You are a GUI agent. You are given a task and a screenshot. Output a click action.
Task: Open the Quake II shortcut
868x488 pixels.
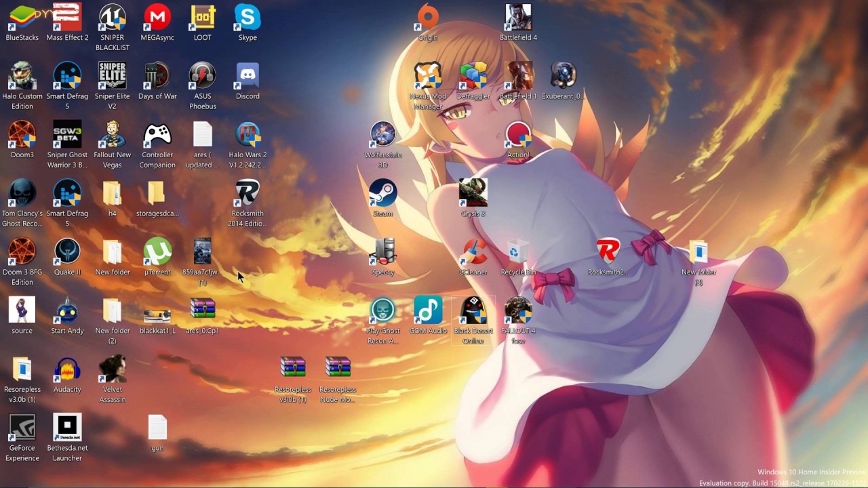(67, 252)
